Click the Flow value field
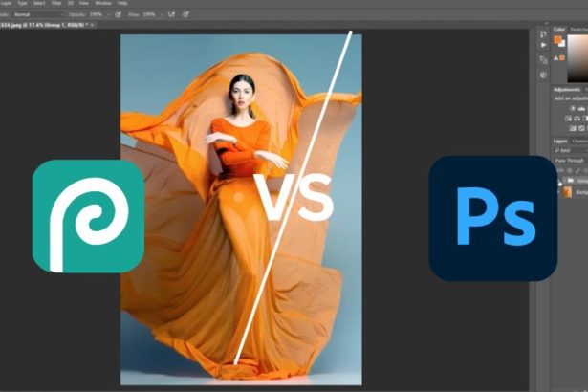This screenshot has height=392, width=588. pos(149,14)
